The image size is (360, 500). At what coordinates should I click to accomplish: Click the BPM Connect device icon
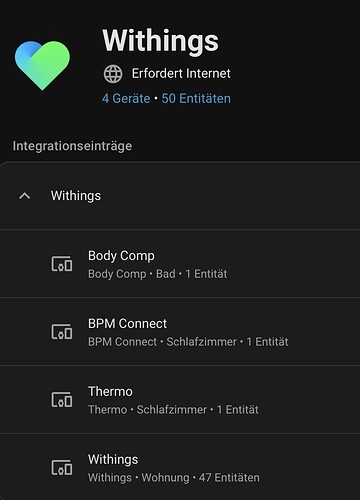click(62, 332)
